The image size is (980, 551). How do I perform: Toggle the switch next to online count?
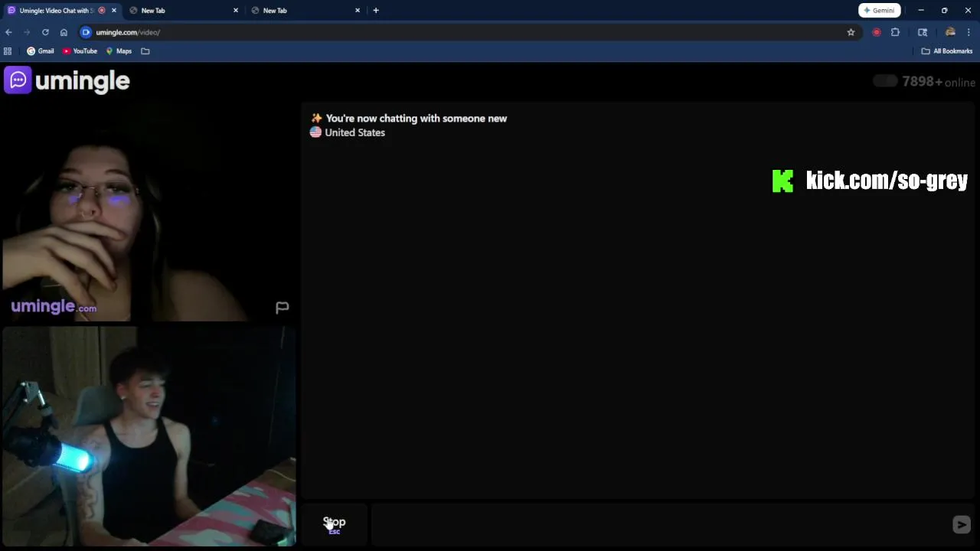pos(885,81)
